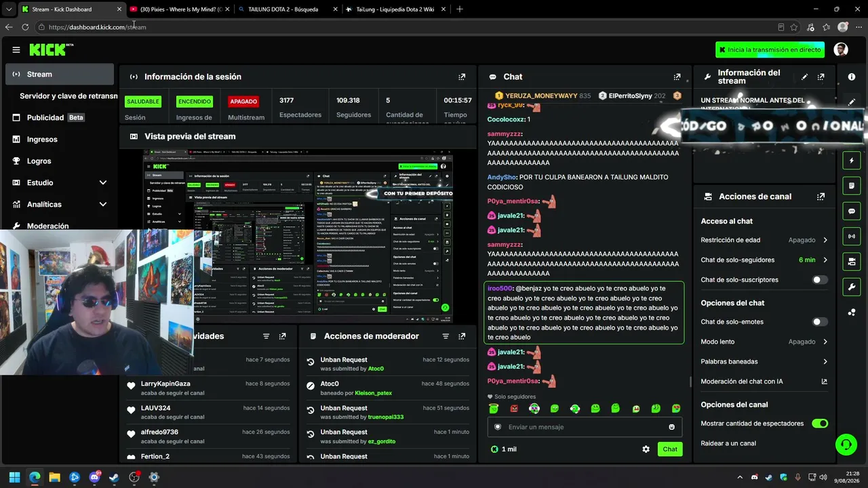The image size is (868, 488).
Task: Pop out the Acciones de moderador panel
Action: pyautogui.click(x=462, y=336)
